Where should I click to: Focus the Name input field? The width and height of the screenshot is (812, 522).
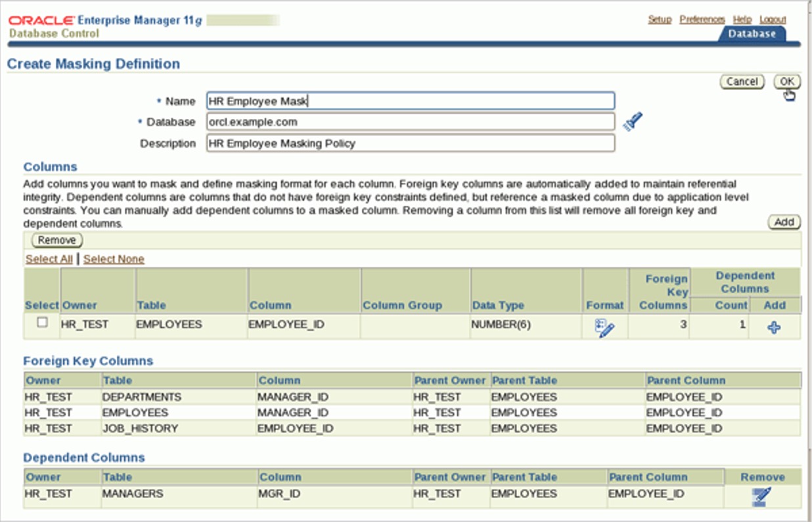(411, 101)
